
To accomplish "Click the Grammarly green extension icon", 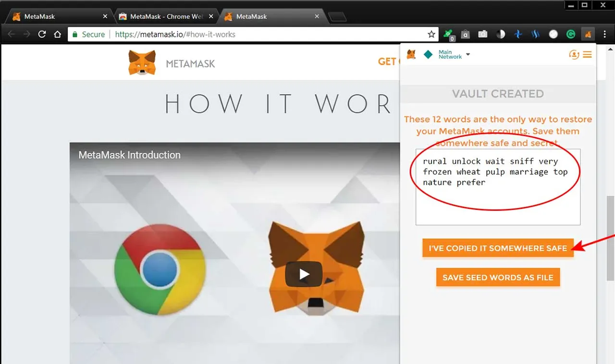I will (571, 35).
